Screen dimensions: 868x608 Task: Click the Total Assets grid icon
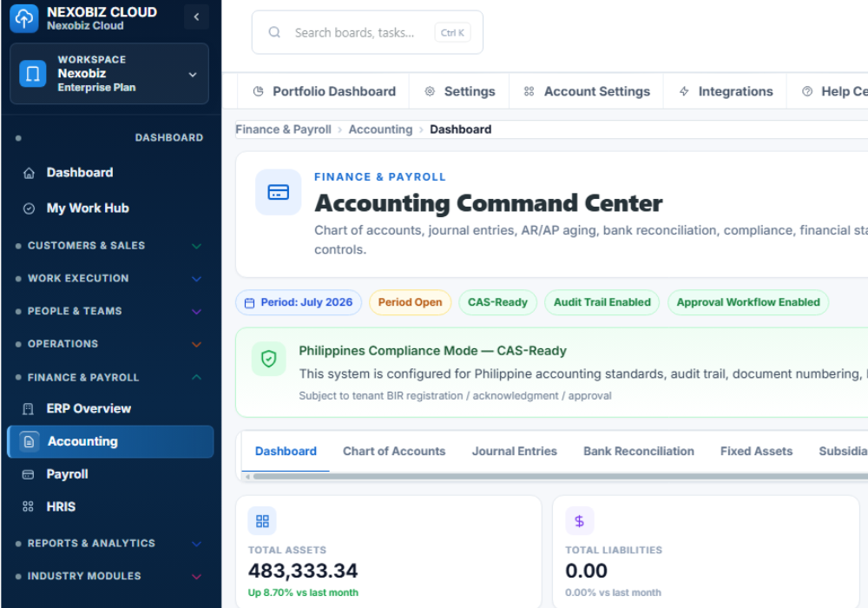pos(262,521)
